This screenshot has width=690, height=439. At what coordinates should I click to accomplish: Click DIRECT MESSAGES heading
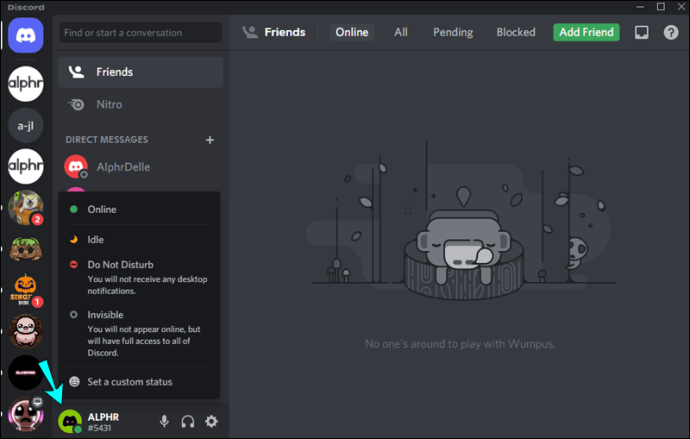[107, 139]
